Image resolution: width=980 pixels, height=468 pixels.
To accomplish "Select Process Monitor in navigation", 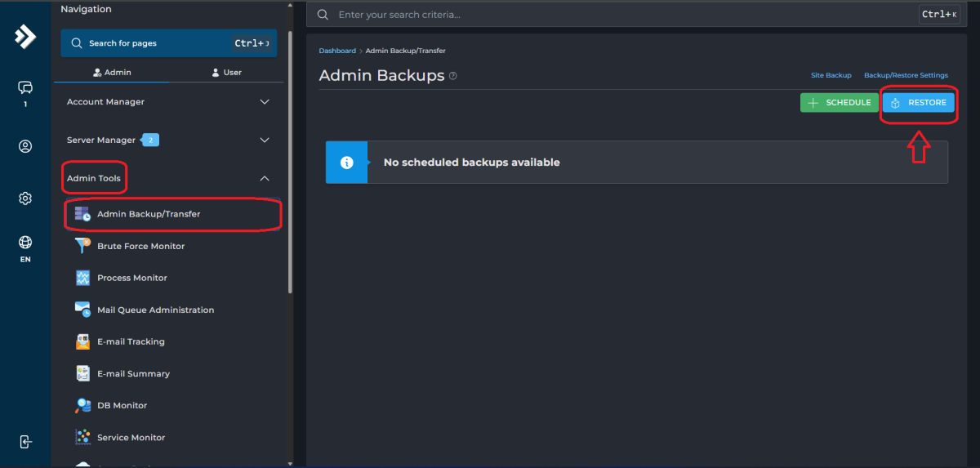I will tap(131, 278).
